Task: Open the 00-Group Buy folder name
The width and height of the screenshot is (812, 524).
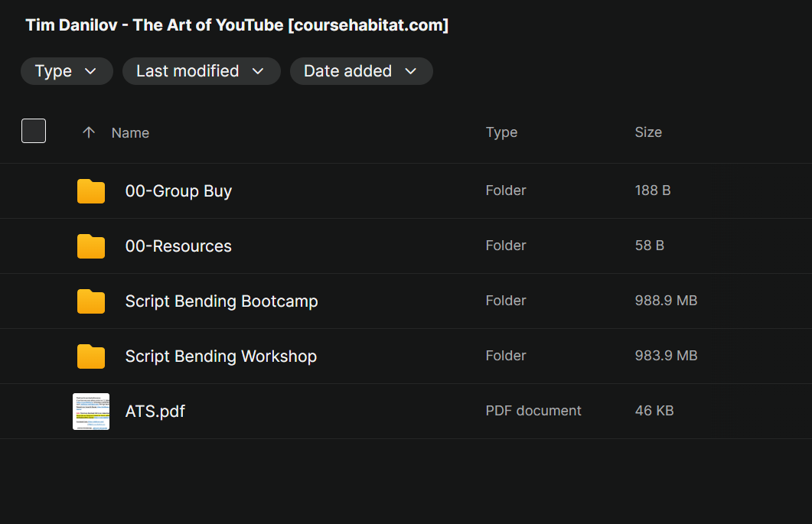Action: [178, 191]
